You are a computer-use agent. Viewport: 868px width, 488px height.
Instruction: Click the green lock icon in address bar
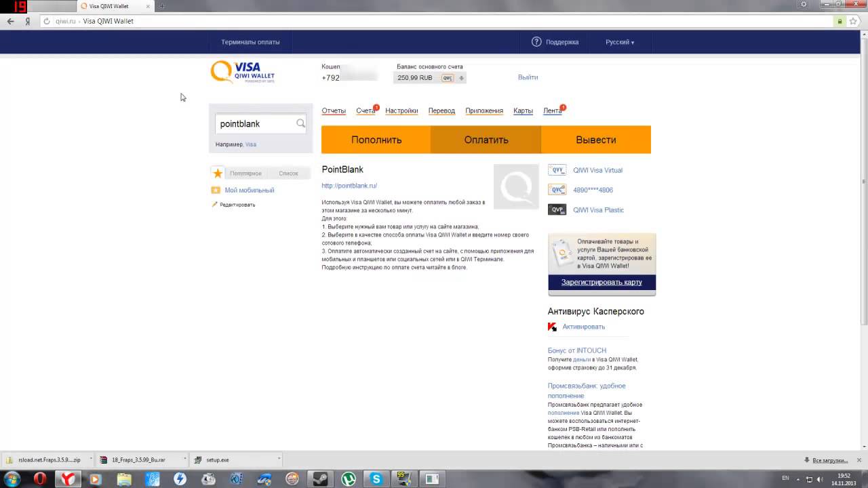coord(840,21)
